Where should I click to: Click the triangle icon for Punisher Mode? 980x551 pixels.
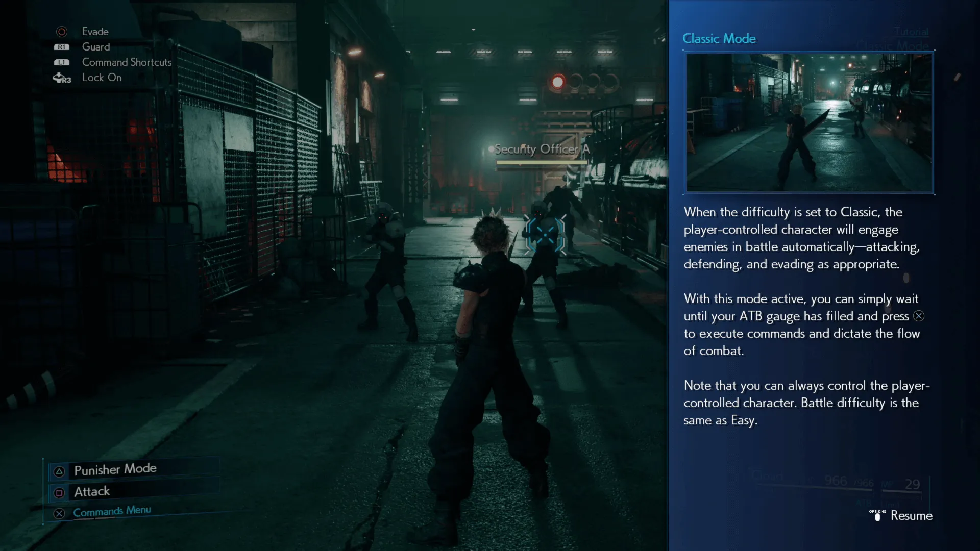59,471
